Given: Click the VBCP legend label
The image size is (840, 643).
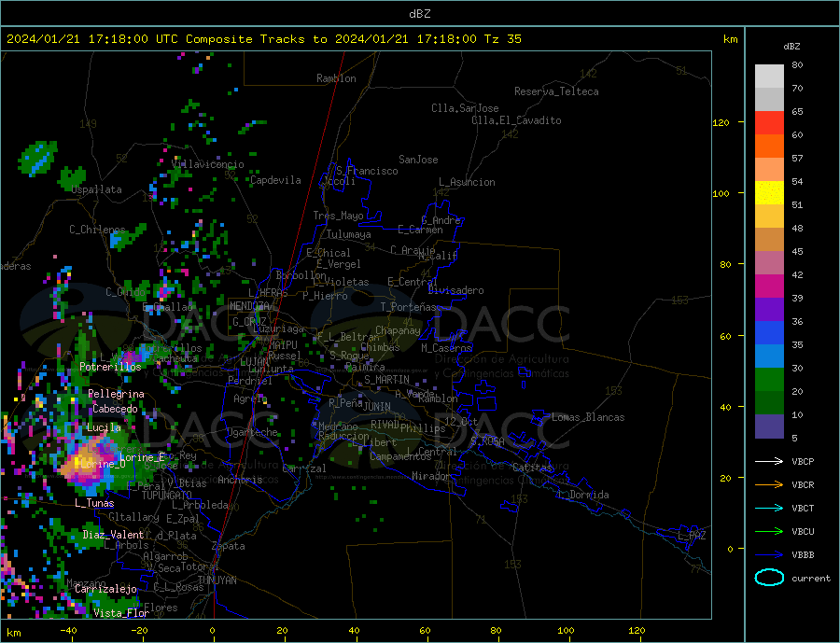Looking at the screenshot, I should pos(803,461).
